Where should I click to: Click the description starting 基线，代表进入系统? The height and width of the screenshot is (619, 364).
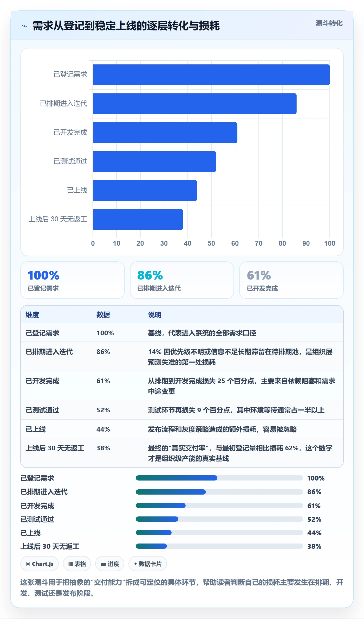tap(202, 333)
